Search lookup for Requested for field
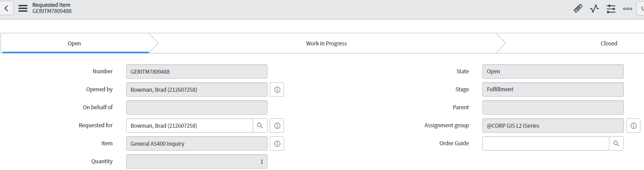644x170 pixels. (260, 125)
